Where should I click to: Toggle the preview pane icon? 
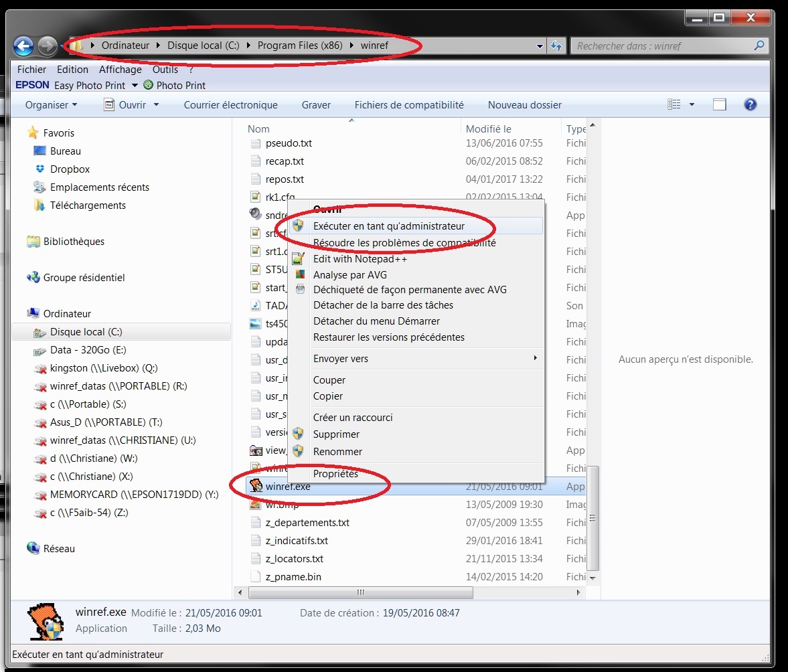(719, 104)
